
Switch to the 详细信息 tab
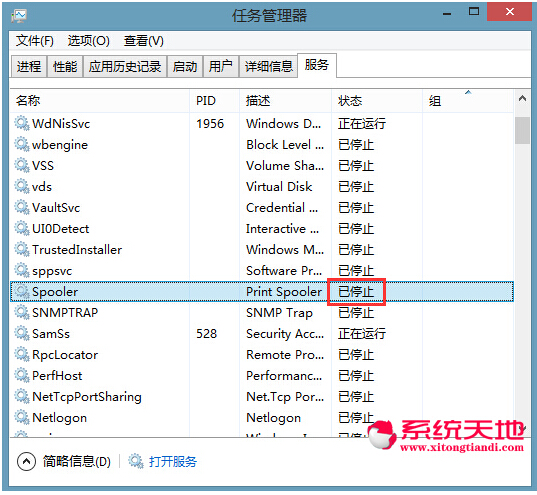click(268, 66)
